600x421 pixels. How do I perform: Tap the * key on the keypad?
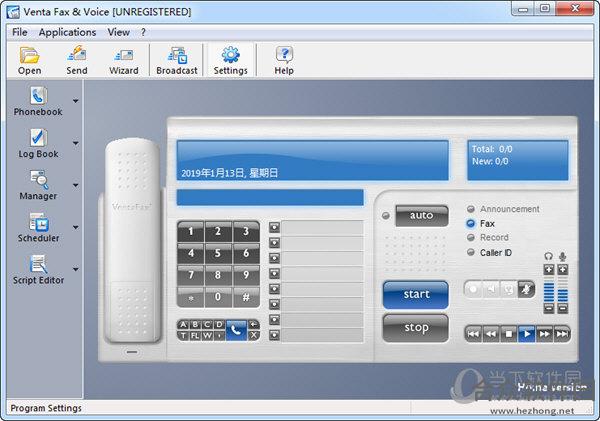[191, 297]
